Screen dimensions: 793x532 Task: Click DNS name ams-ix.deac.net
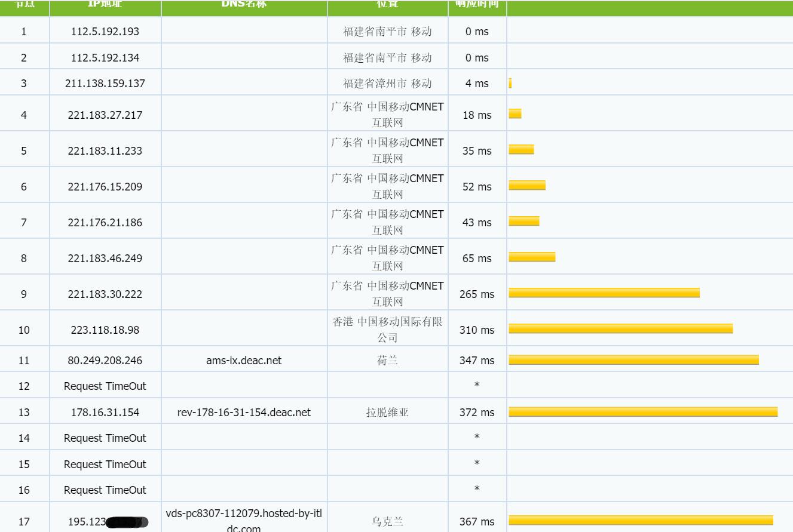click(x=244, y=361)
